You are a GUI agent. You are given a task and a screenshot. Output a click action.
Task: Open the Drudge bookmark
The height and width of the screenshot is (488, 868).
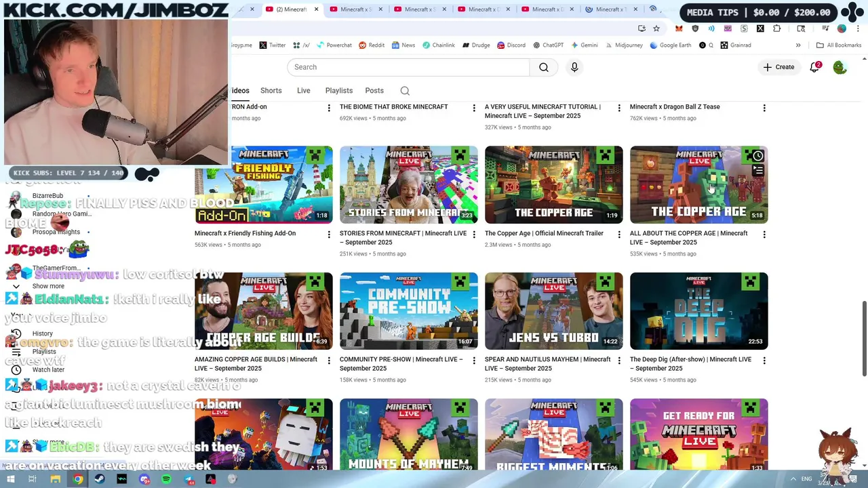click(x=476, y=45)
